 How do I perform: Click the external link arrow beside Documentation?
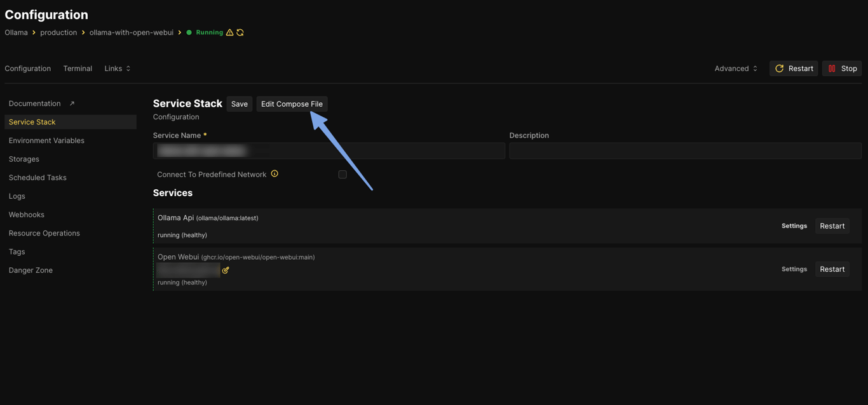(x=72, y=103)
